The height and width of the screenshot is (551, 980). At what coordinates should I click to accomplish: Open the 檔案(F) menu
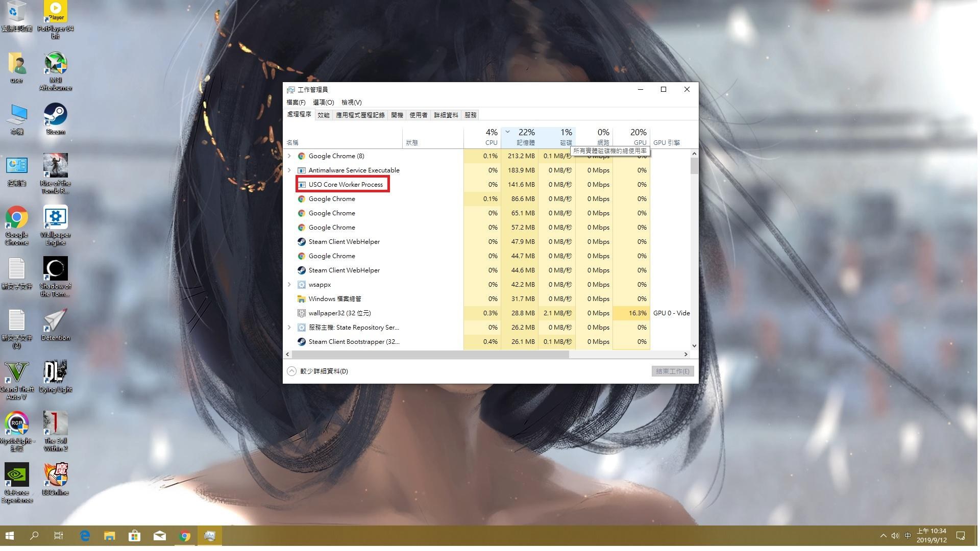[296, 103]
